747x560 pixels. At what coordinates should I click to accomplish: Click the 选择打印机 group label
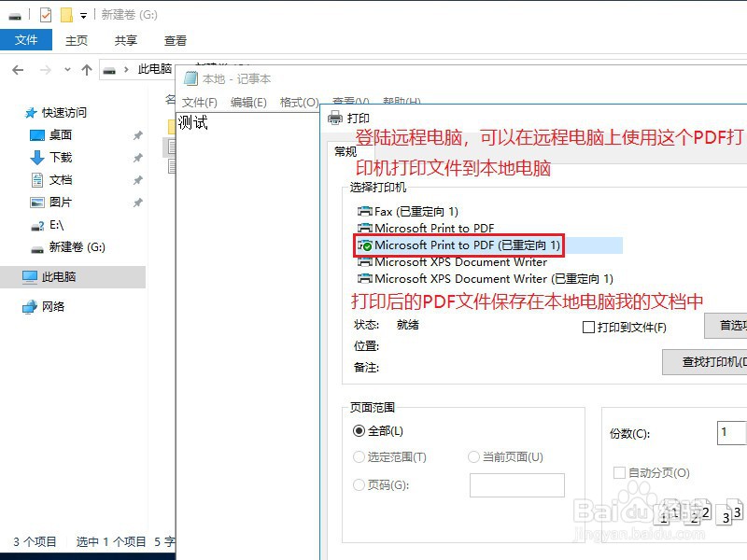[378, 188]
